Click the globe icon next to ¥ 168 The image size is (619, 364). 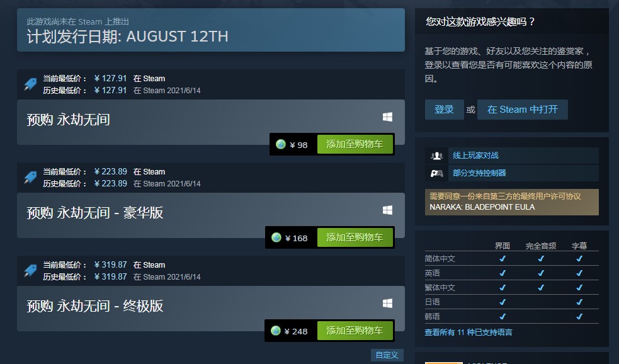pos(276,237)
